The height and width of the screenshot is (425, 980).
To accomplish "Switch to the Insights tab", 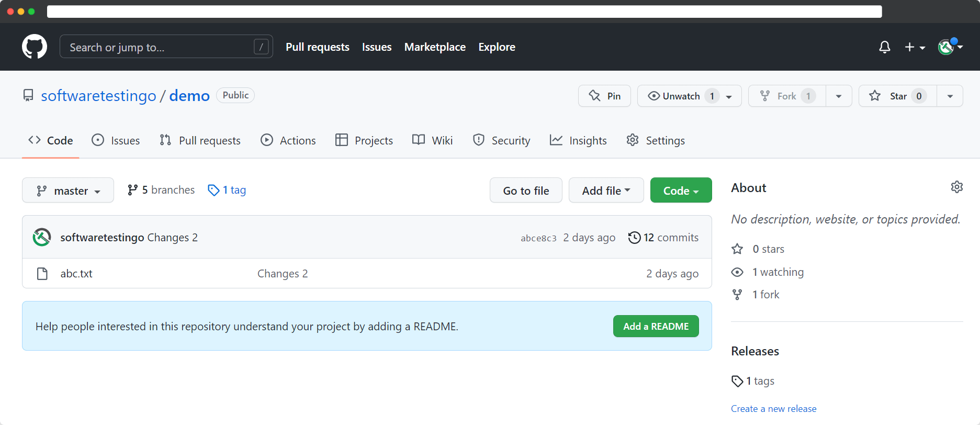I will coord(578,140).
